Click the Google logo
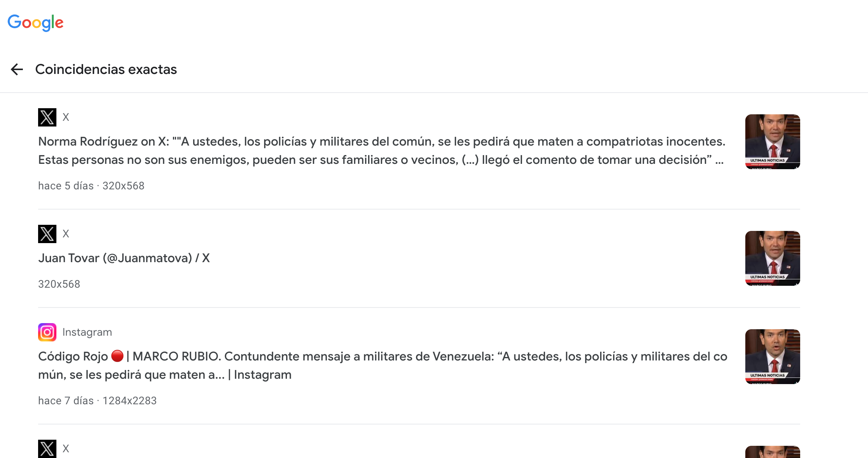868x458 pixels. point(35,22)
